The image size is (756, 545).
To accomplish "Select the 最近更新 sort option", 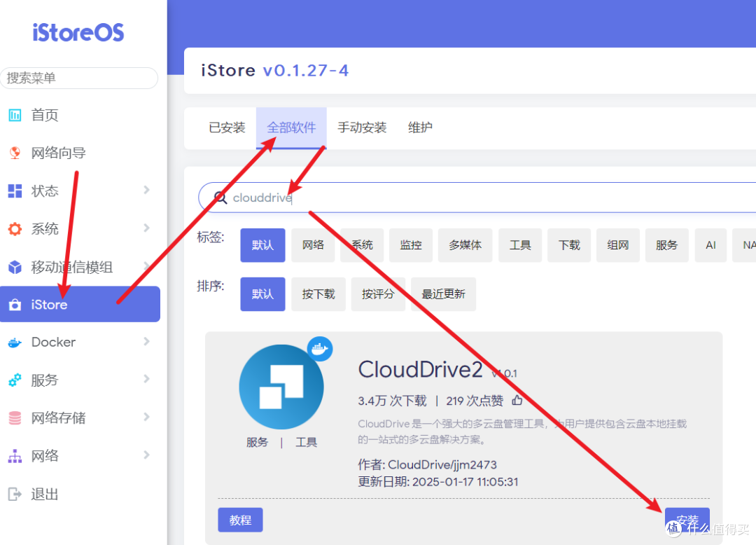I will point(443,294).
